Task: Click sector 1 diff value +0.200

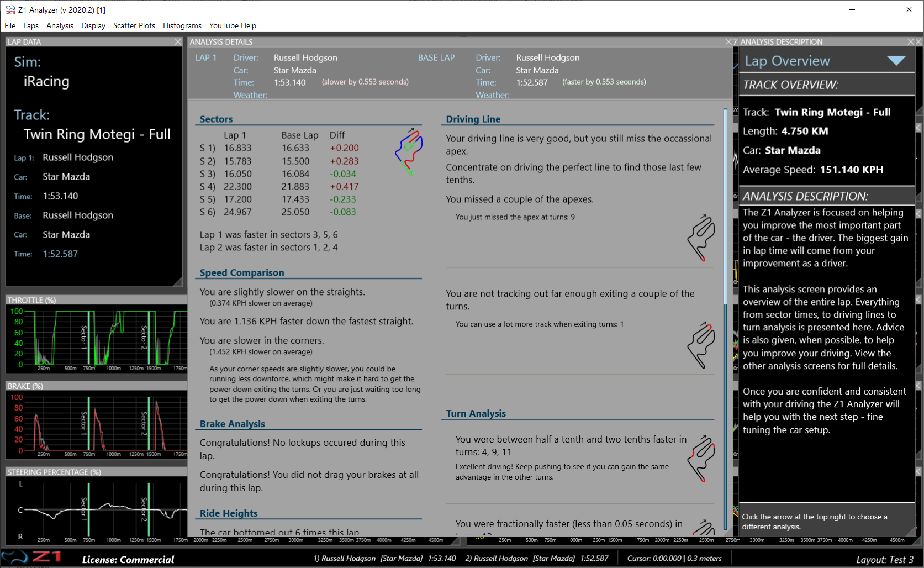Action: point(344,148)
